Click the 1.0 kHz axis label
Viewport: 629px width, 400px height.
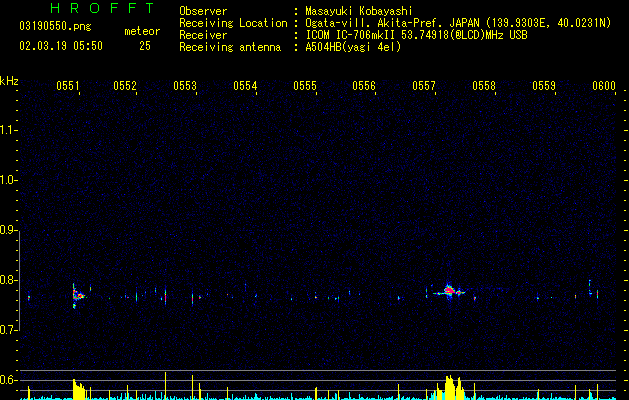9,180
